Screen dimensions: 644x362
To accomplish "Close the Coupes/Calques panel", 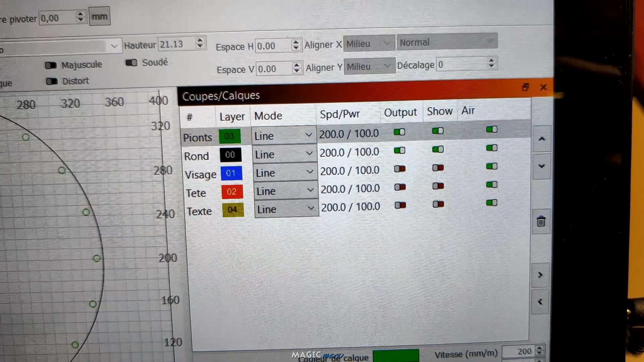I will (x=543, y=87).
